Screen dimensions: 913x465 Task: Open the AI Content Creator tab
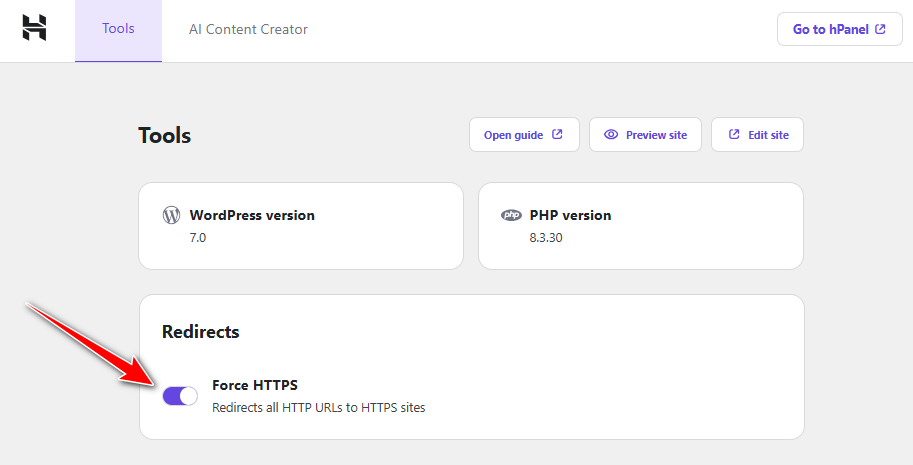pyautogui.click(x=248, y=30)
